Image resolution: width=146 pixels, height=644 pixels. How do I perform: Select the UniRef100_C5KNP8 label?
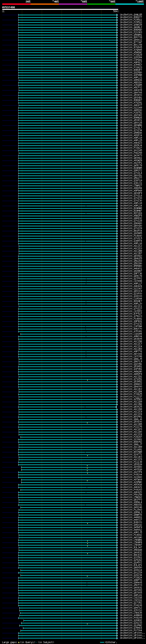pyautogui.click(x=131, y=542)
